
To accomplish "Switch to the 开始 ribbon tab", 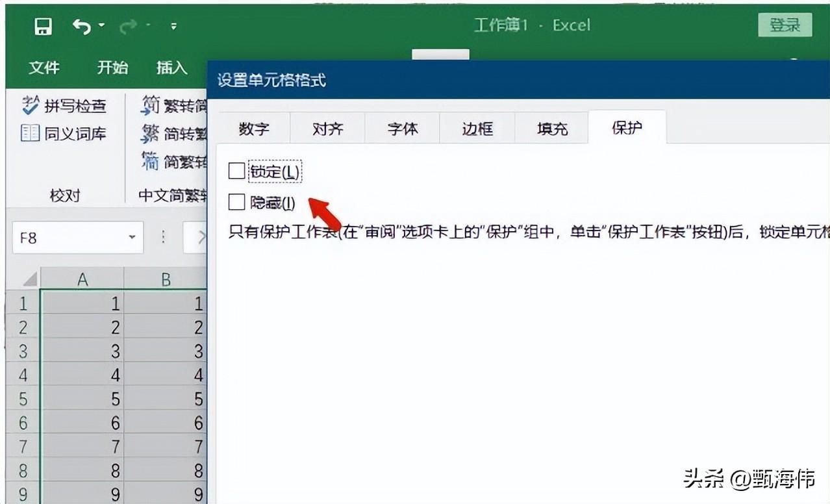I will click(112, 68).
